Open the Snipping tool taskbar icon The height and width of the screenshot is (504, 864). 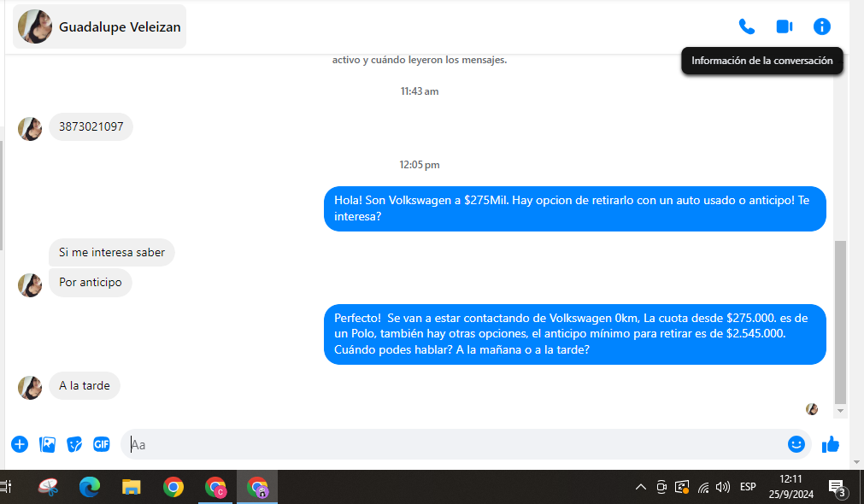pyautogui.click(x=48, y=487)
